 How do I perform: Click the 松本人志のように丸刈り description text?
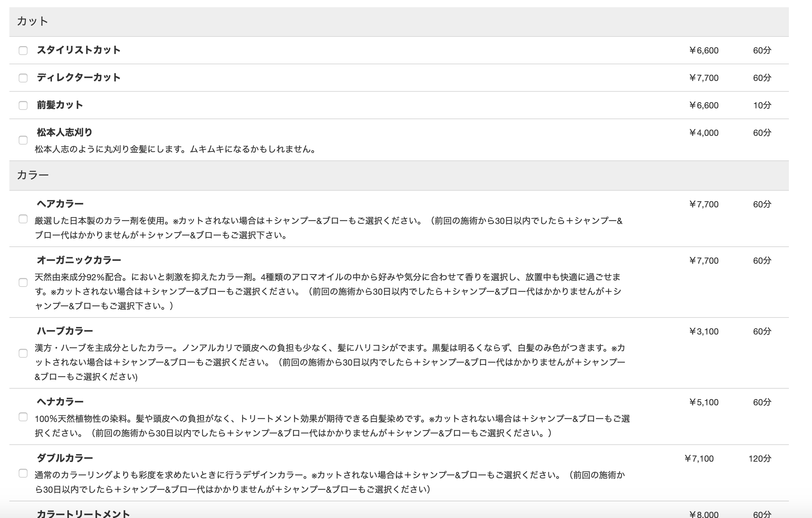click(x=175, y=149)
